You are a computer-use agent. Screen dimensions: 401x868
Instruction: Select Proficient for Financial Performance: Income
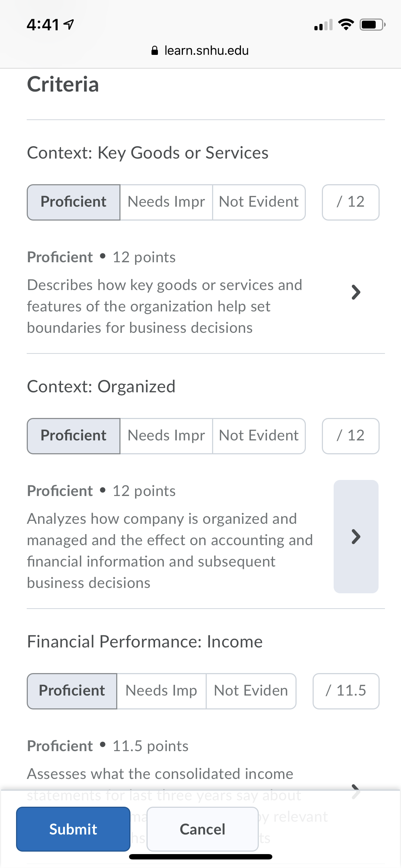click(x=72, y=691)
